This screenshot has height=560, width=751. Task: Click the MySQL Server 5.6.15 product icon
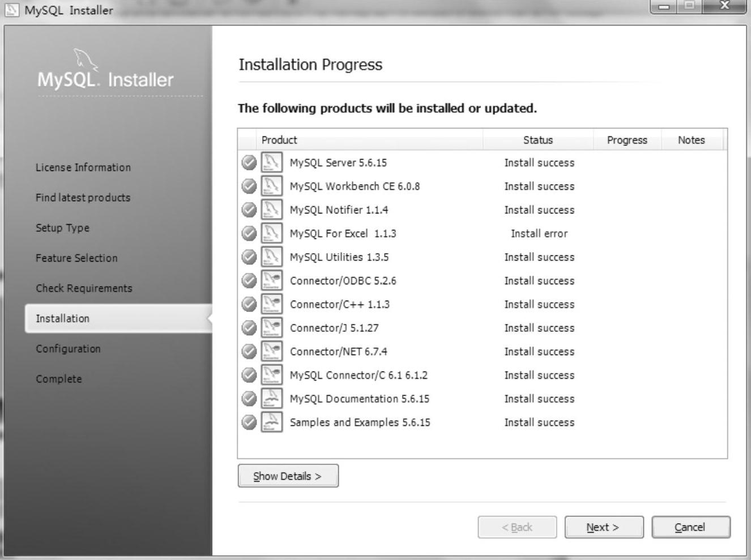pyautogui.click(x=271, y=163)
